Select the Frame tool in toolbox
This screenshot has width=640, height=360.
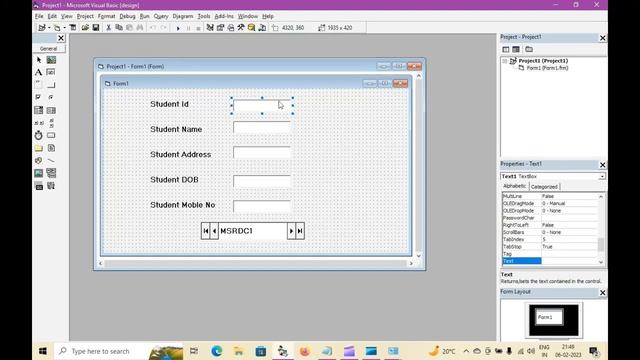[x=39, y=85]
